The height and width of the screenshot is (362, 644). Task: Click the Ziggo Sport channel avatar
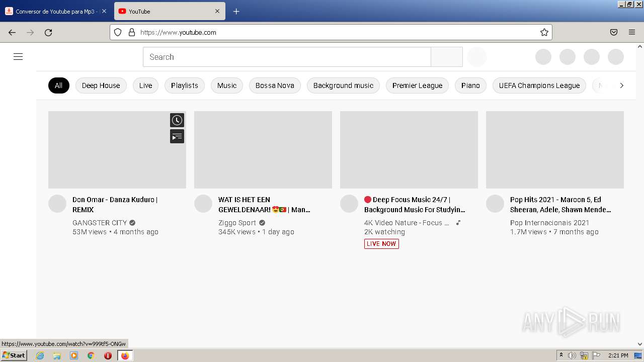coord(203,204)
